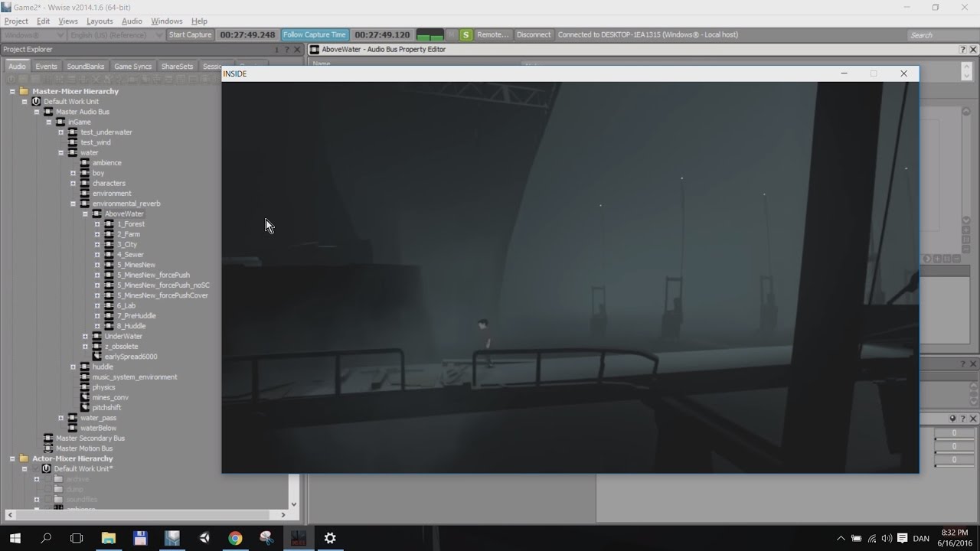
Task: Open File Explorer from the taskbar
Action: (108, 538)
